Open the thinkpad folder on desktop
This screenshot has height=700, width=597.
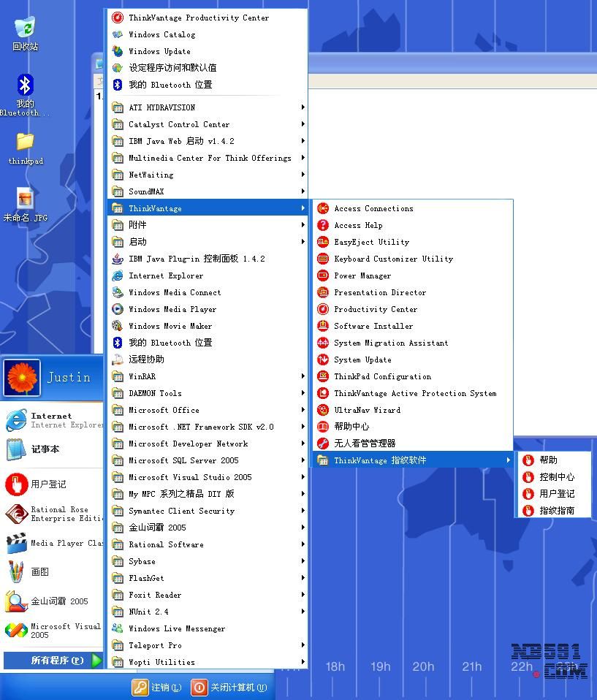[25, 142]
